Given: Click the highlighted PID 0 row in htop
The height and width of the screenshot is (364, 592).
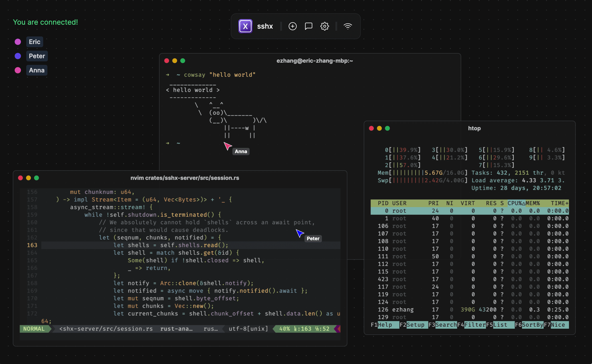Looking at the screenshot, I should tap(470, 211).
